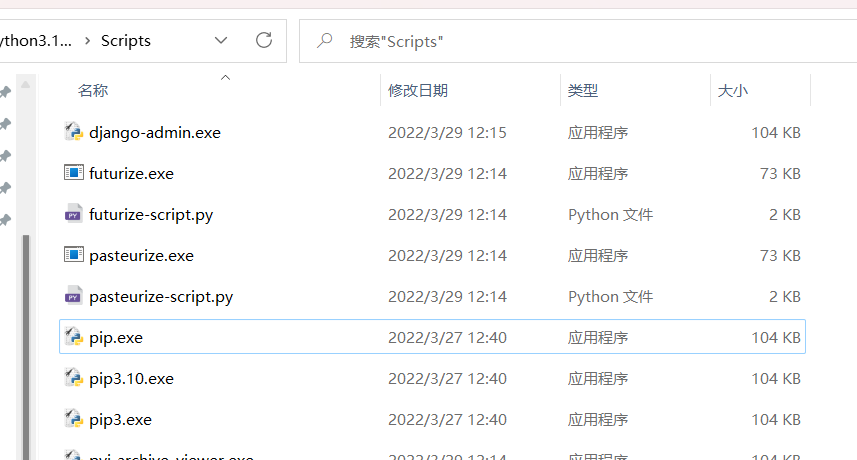This screenshot has width=857, height=460.
Task: Select the pip3.10.exe file name
Action: click(x=131, y=379)
